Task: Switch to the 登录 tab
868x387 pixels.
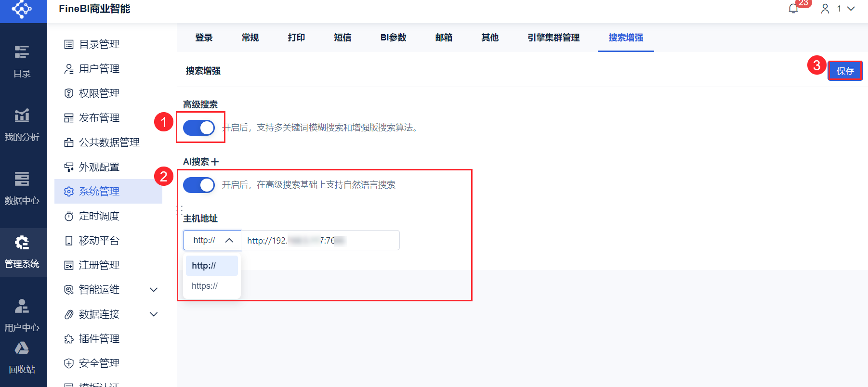Action: point(204,38)
